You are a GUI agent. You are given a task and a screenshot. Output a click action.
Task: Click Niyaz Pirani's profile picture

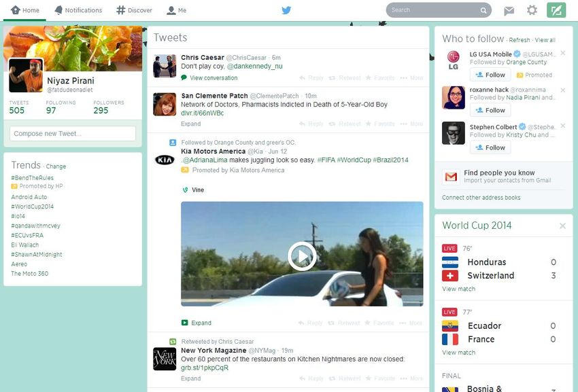(26, 75)
